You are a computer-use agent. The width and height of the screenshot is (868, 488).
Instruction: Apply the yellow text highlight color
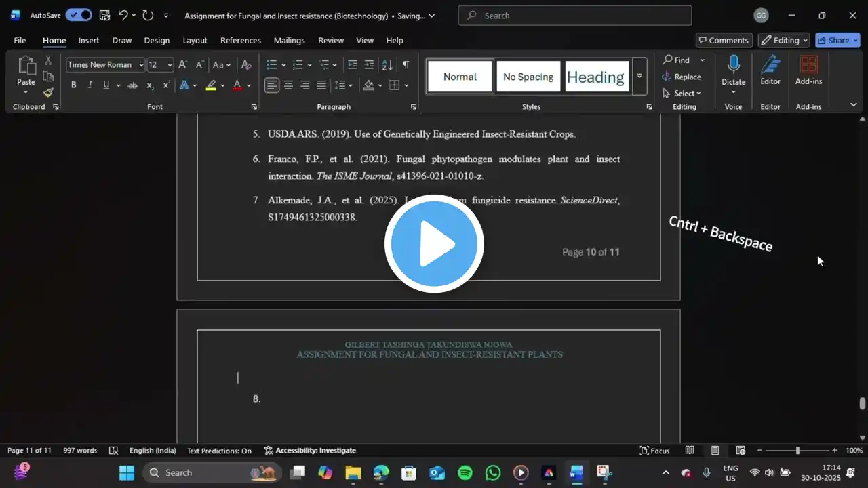[211, 85]
